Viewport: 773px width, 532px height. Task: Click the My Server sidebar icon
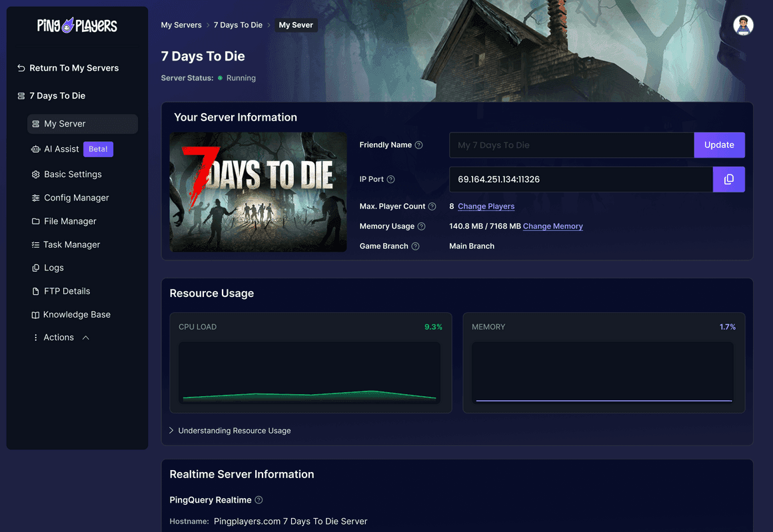(x=35, y=124)
